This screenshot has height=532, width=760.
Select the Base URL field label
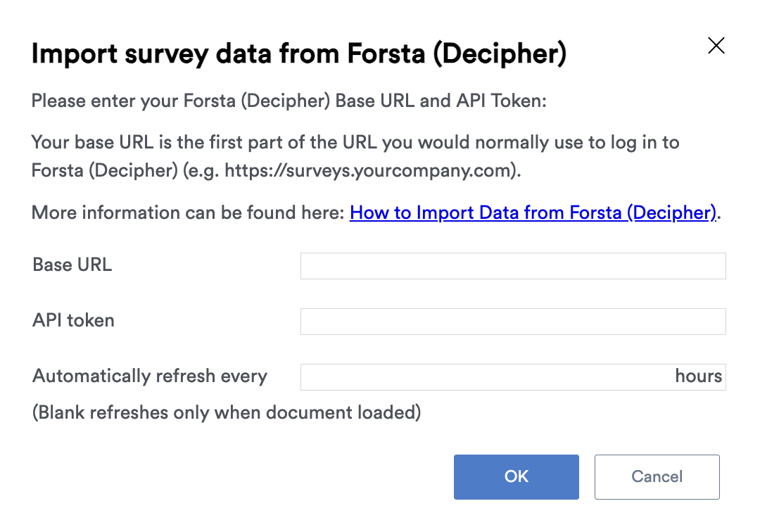(71, 265)
